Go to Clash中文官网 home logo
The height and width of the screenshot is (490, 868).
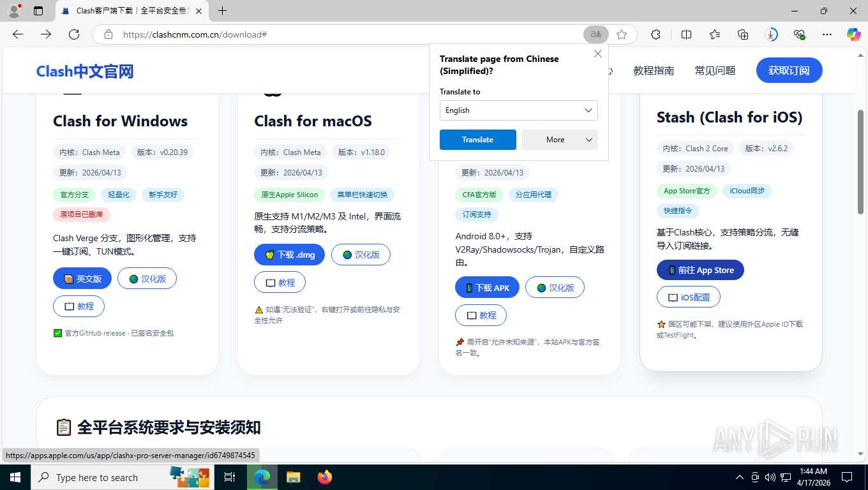tap(85, 71)
